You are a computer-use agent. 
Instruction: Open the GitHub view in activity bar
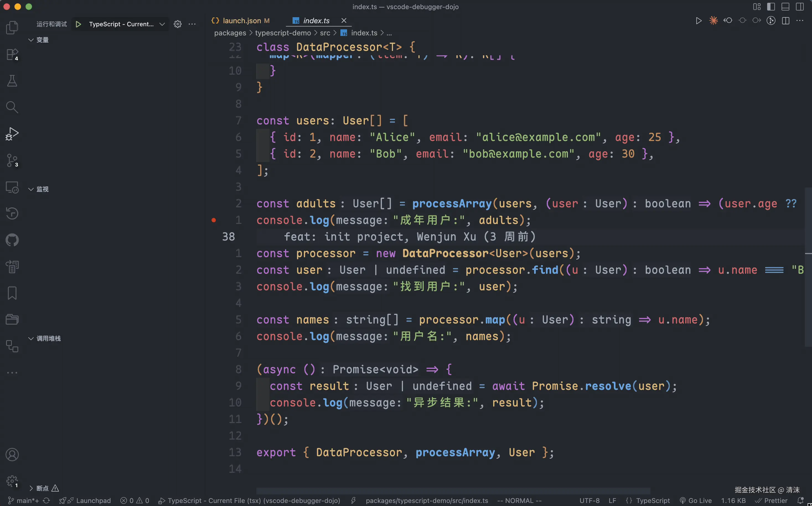tap(12, 240)
